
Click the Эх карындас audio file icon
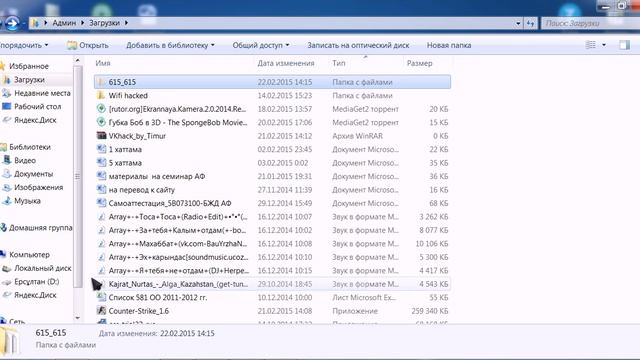101,257
